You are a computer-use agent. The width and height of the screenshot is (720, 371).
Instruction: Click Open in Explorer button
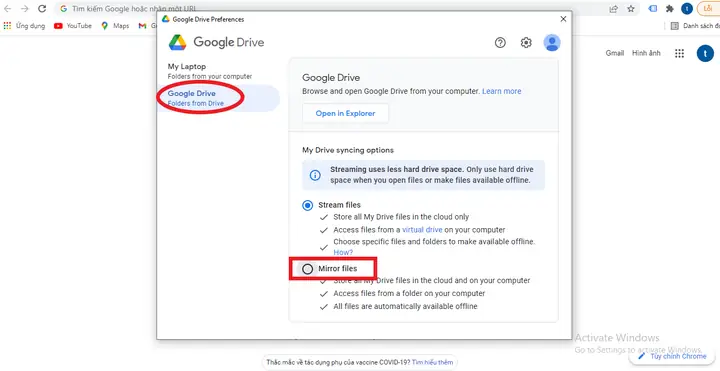tap(345, 113)
